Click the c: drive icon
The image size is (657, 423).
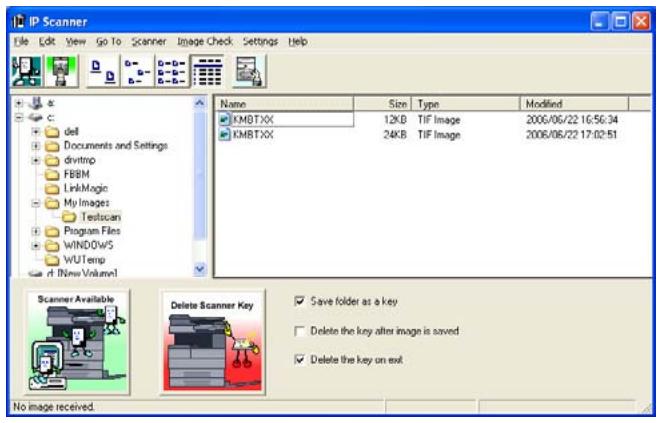click(x=36, y=117)
